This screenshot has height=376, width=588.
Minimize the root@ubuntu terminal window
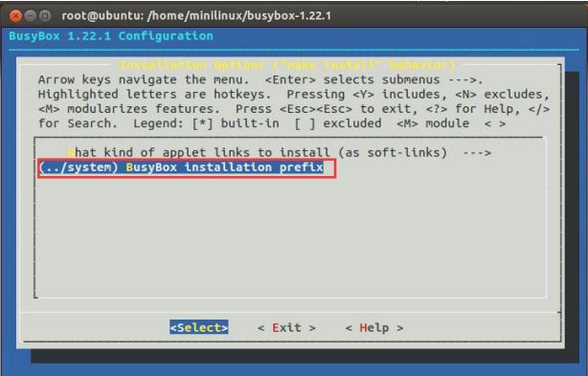[x=31, y=15]
